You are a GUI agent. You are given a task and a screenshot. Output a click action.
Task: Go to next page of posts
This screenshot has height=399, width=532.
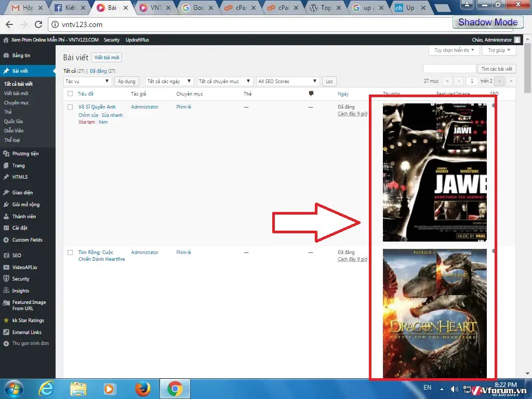click(x=499, y=81)
